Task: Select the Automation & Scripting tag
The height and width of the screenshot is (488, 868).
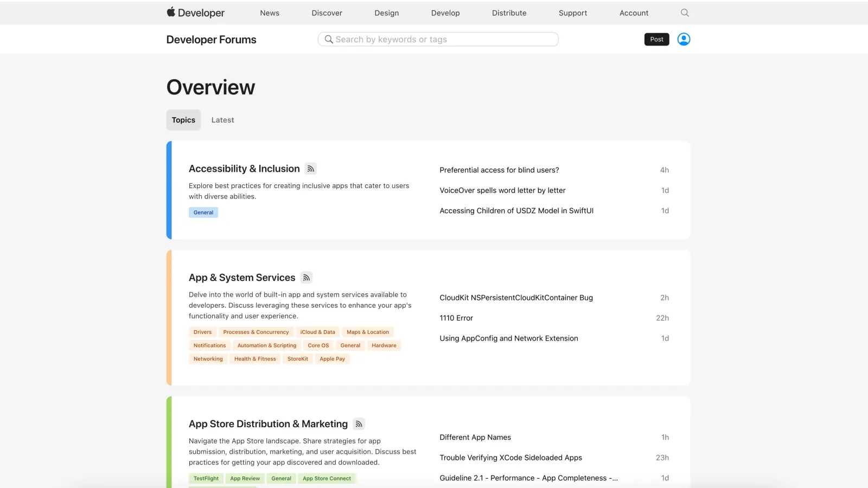Action: tap(267, 345)
